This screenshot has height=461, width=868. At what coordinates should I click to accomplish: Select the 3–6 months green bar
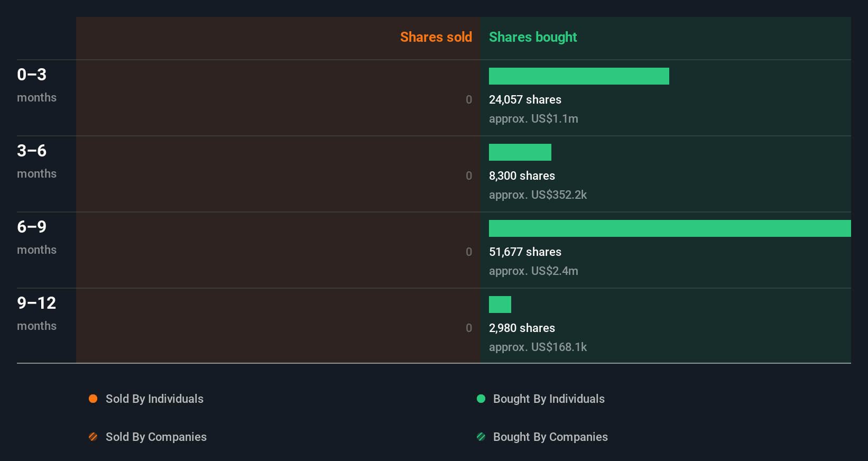(520, 152)
